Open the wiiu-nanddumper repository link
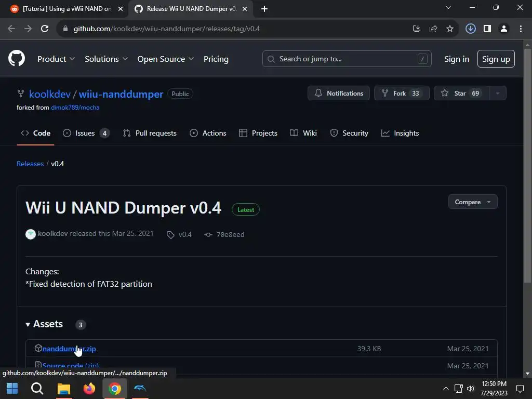Image resolution: width=532 pixels, height=399 pixels. pyautogui.click(x=121, y=94)
